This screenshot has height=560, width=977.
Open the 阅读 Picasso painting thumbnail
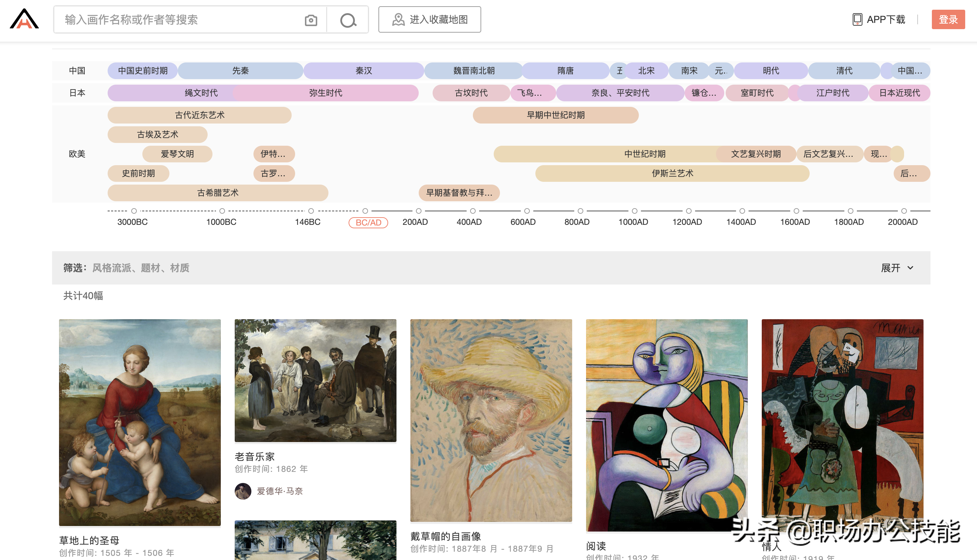667,425
